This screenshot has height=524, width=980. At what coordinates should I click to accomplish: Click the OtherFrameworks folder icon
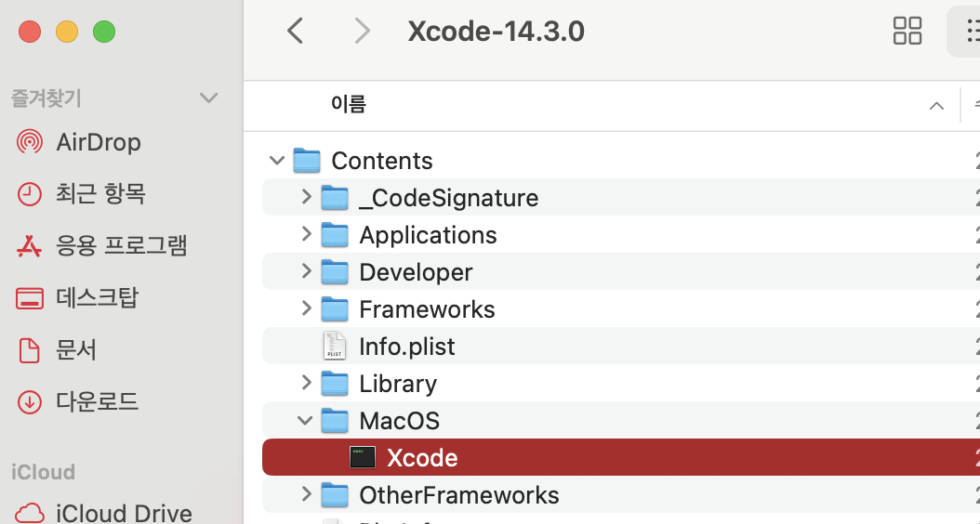click(335, 494)
